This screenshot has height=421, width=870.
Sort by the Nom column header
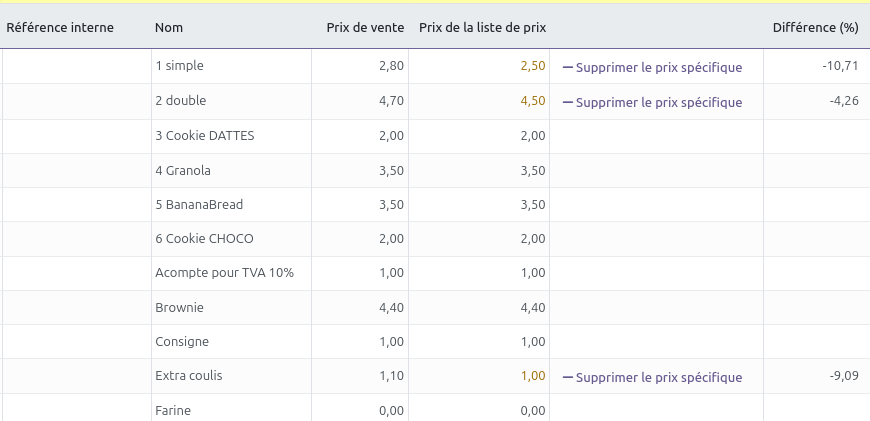point(169,28)
